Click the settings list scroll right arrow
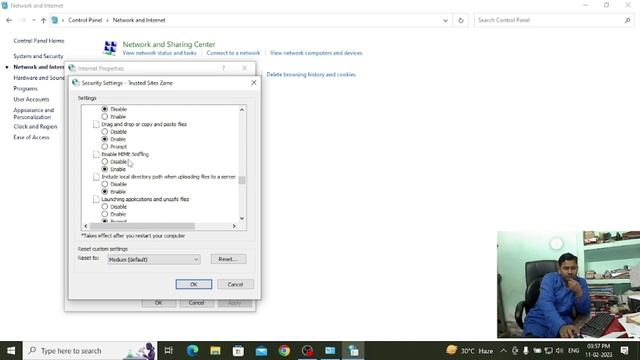640x360 pixels. (234, 226)
